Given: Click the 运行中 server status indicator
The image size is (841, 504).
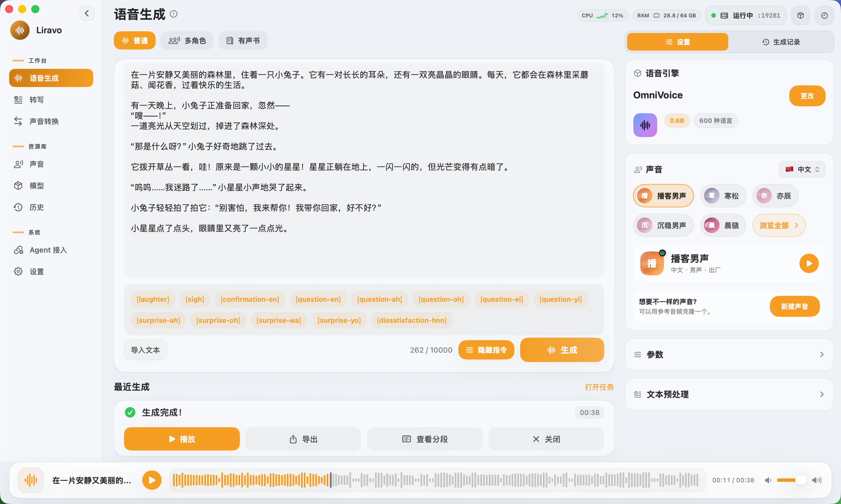Looking at the screenshot, I should coord(746,15).
